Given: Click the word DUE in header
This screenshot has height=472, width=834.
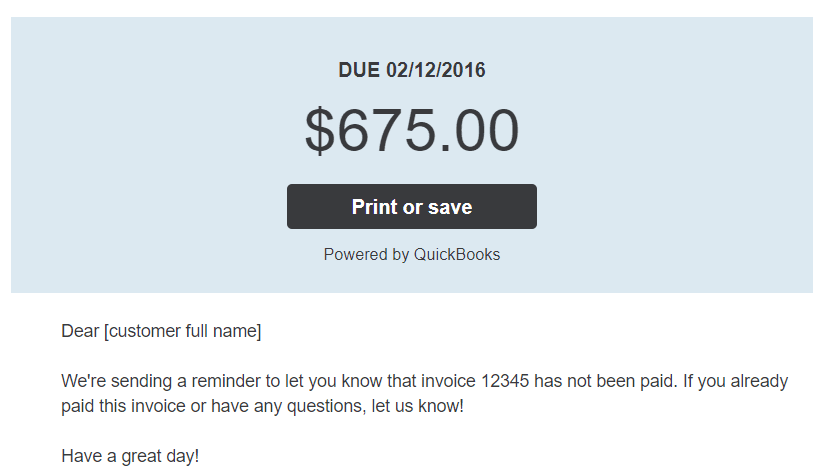Looking at the screenshot, I should click(x=359, y=70).
